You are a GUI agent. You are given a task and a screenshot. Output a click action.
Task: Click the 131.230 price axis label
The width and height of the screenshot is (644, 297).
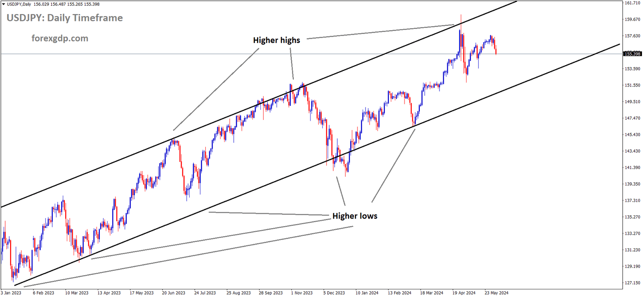[x=632, y=250]
